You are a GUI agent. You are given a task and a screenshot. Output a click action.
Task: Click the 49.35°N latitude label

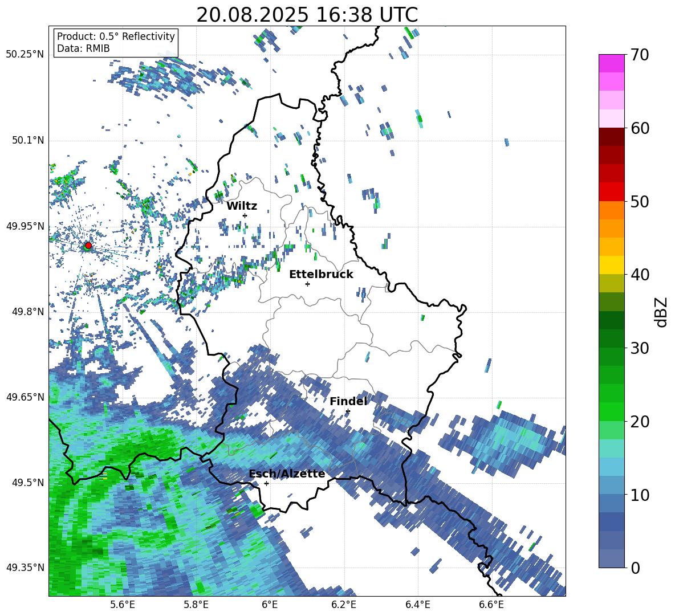tap(25, 568)
